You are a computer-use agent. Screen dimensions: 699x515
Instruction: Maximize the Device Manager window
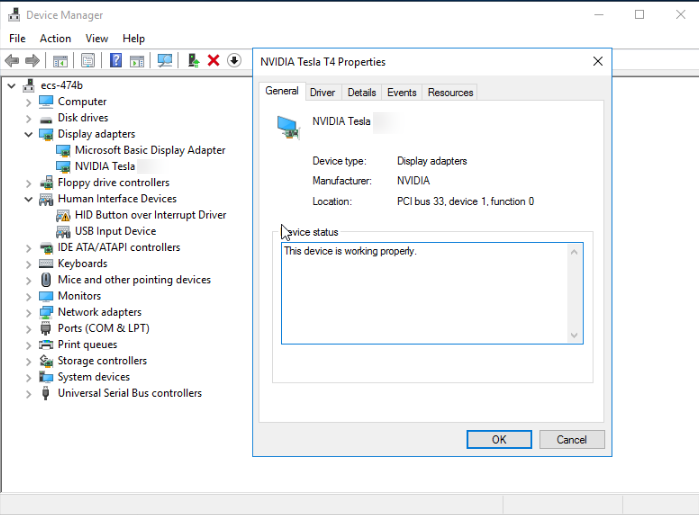[x=639, y=15]
